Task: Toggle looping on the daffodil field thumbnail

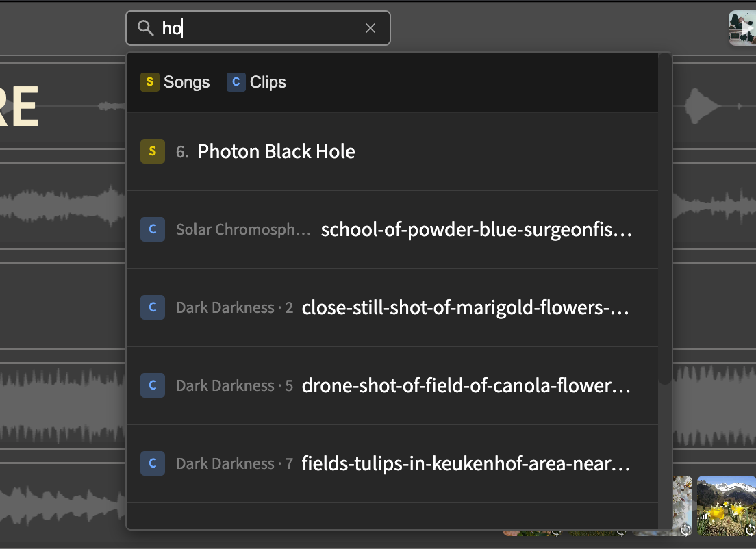Action: [751, 531]
